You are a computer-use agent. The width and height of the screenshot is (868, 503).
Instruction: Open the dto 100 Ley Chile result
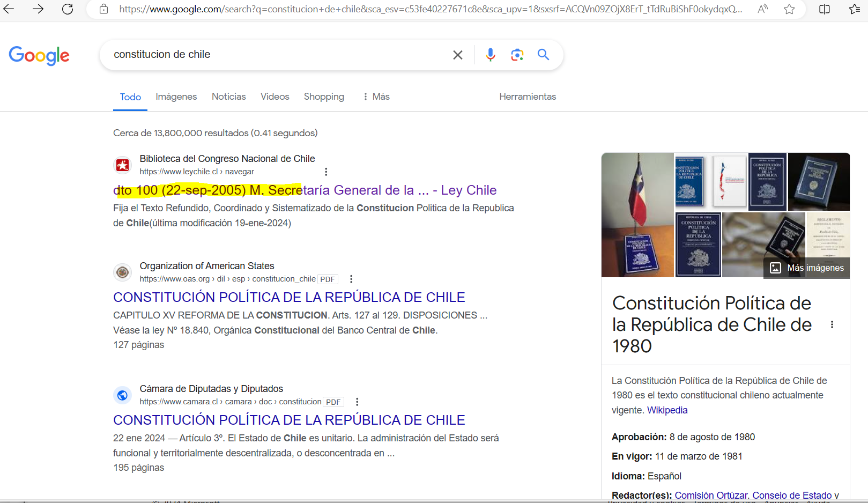305,190
